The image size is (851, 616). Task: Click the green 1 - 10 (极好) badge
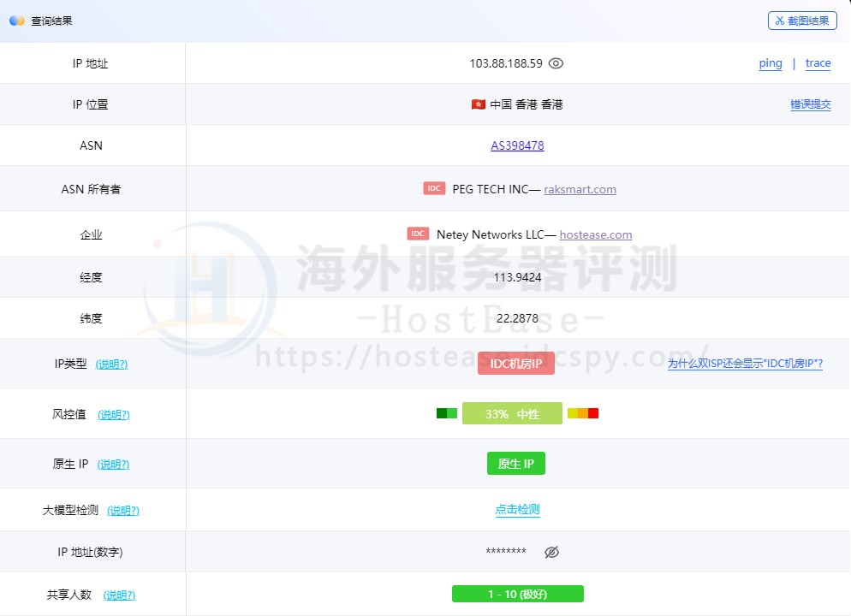pos(517,594)
